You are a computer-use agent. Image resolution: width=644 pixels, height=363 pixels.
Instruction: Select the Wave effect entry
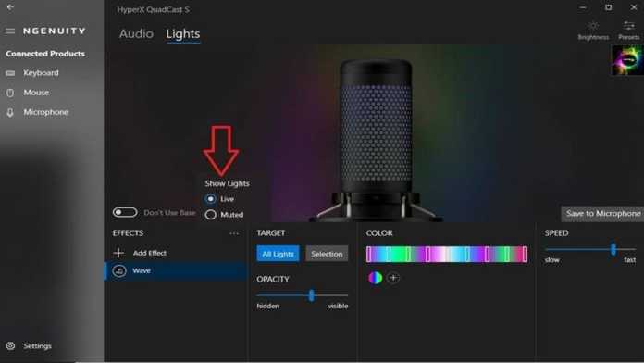click(176, 271)
